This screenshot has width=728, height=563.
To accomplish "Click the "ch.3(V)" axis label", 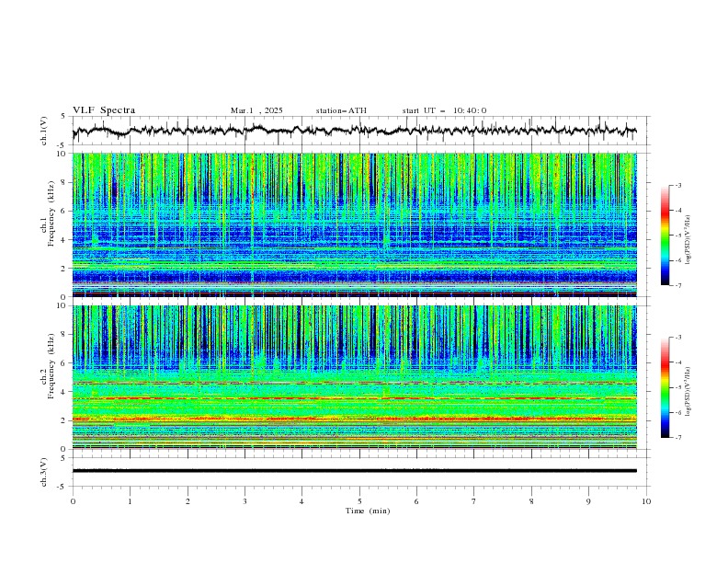I will tap(44, 472).
